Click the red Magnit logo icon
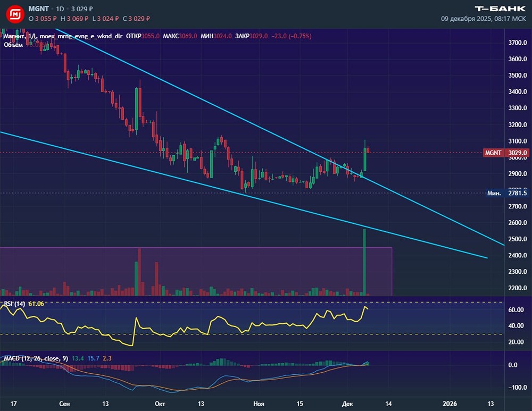 click(x=15, y=14)
